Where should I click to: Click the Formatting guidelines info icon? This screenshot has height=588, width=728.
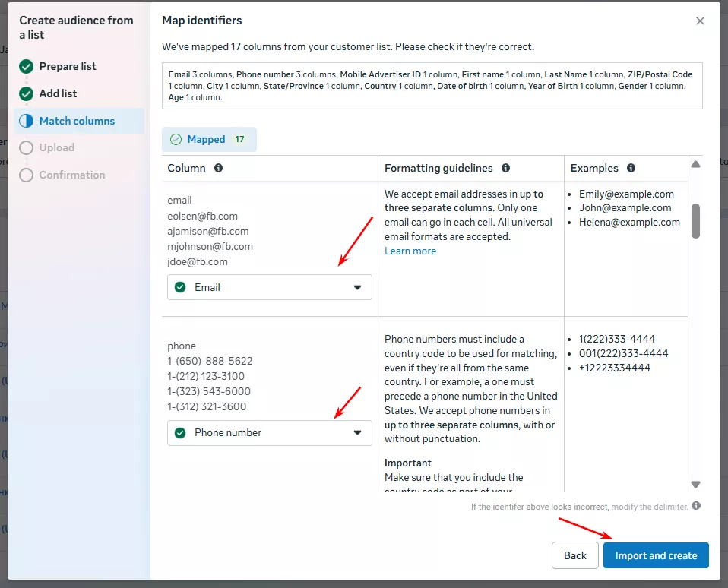click(505, 168)
